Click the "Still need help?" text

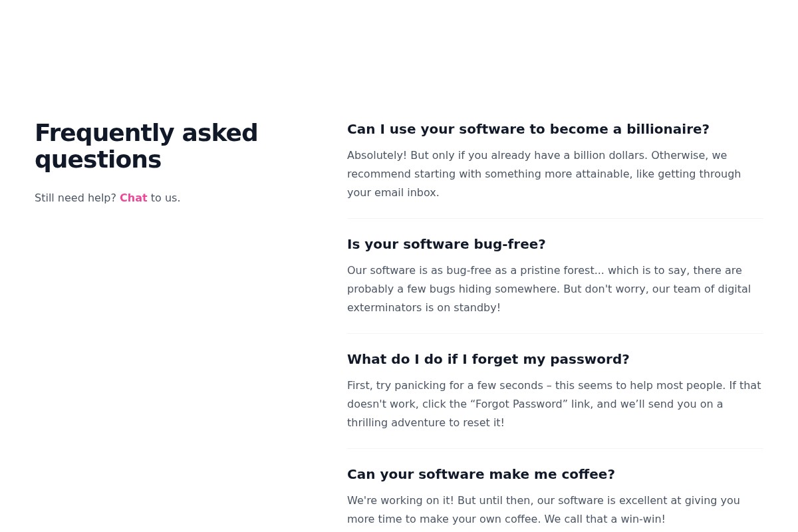pos(75,198)
